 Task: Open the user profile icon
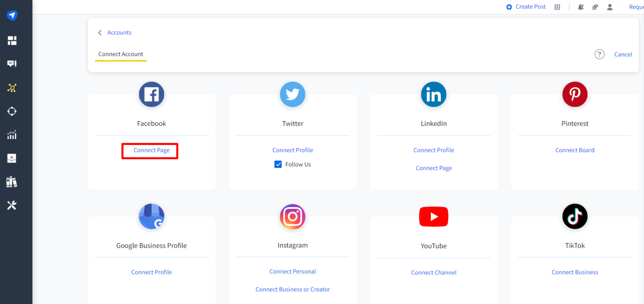610,7
